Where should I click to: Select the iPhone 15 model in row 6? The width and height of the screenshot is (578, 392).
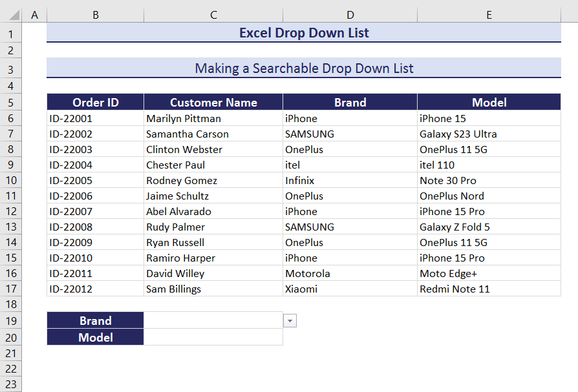tap(489, 118)
